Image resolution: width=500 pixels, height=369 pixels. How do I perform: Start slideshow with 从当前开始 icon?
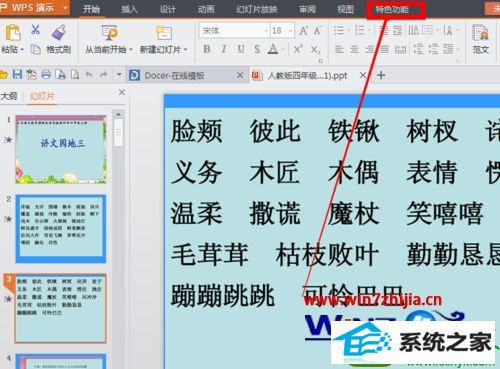click(110, 33)
